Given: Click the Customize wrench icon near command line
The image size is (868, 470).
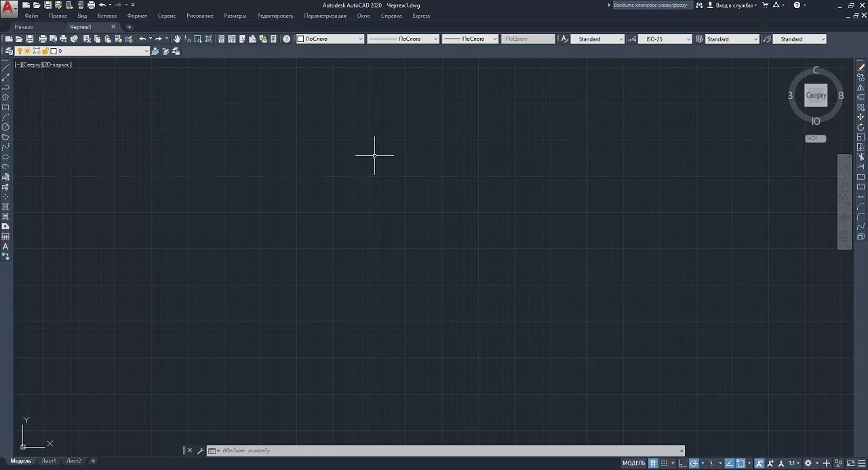Looking at the screenshot, I should coord(200,450).
